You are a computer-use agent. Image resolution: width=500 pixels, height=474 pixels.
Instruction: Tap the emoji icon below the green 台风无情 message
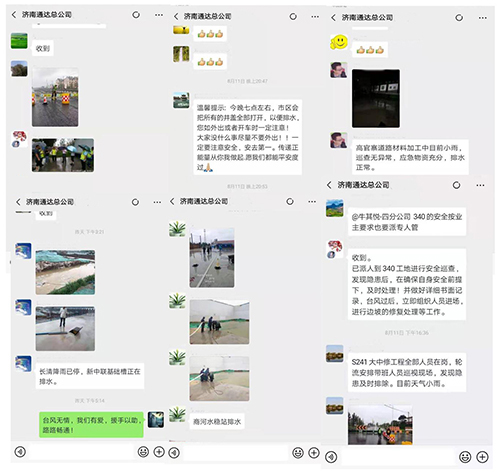143,452
